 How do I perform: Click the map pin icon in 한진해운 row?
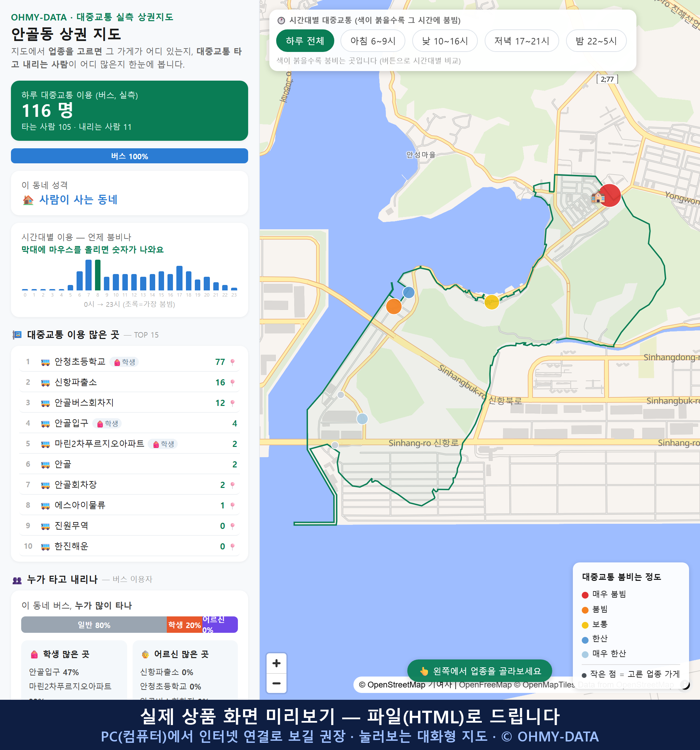(x=232, y=546)
